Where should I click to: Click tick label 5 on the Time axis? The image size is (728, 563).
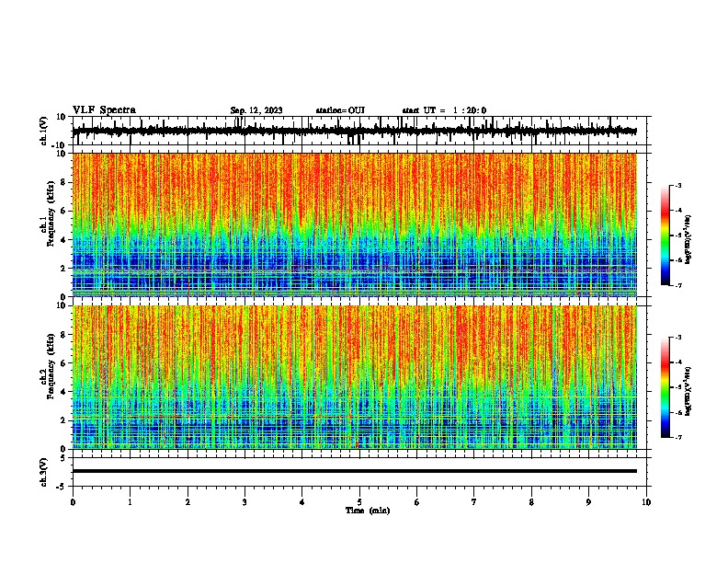click(359, 502)
